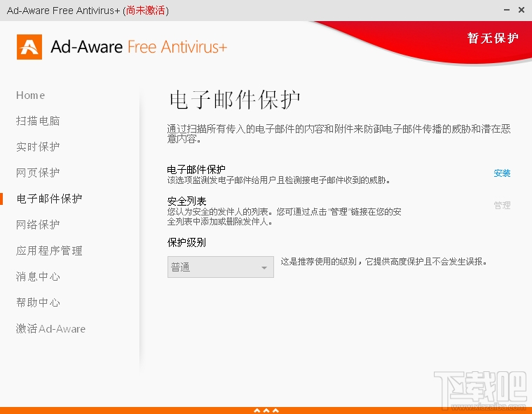Open 网络保护 page

[38, 225]
